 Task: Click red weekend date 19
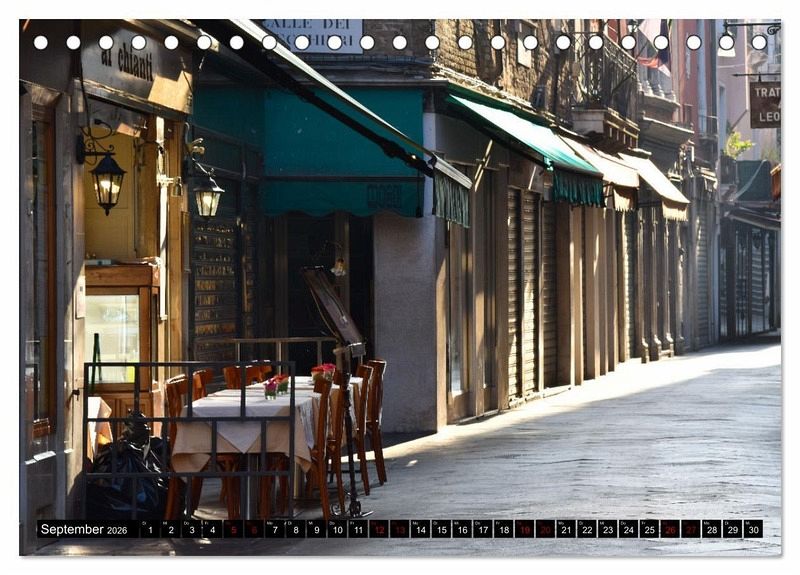tap(524, 530)
